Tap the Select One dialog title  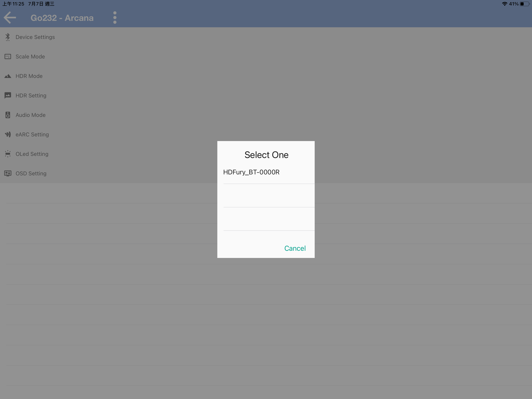tap(266, 155)
